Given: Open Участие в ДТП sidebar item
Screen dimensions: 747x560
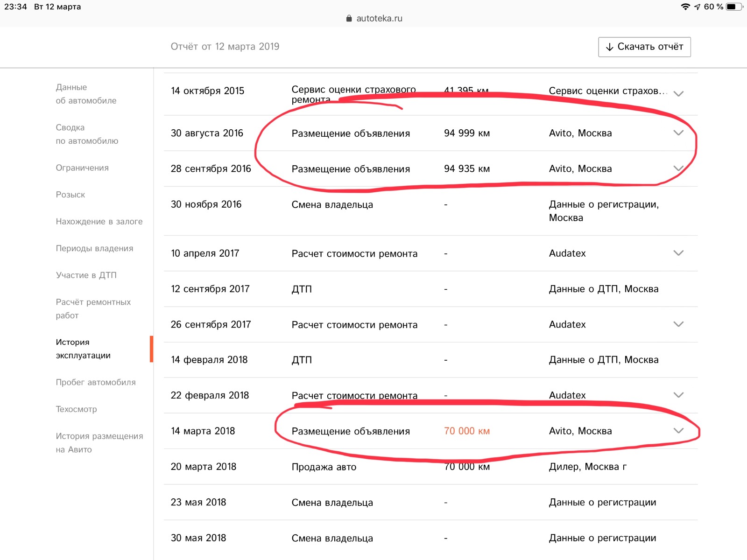Looking at the screenshot, I should (86, 275).
